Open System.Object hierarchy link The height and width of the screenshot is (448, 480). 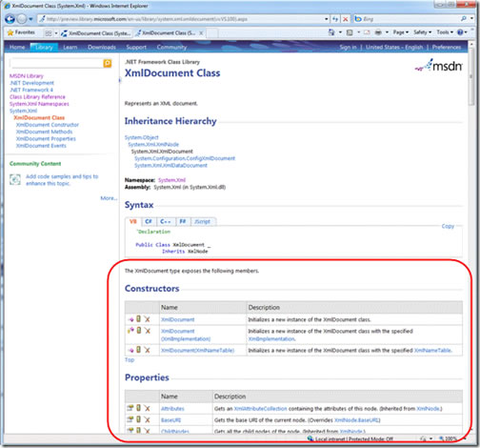(141, 137)
